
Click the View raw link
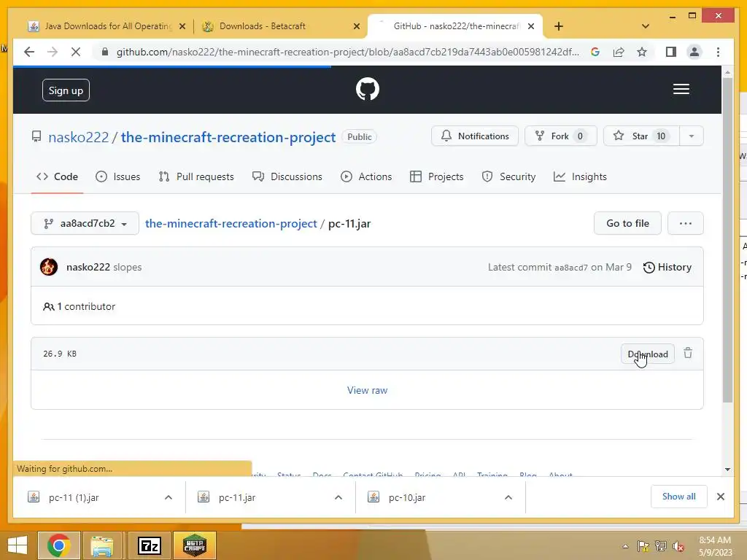coord(368,390)
